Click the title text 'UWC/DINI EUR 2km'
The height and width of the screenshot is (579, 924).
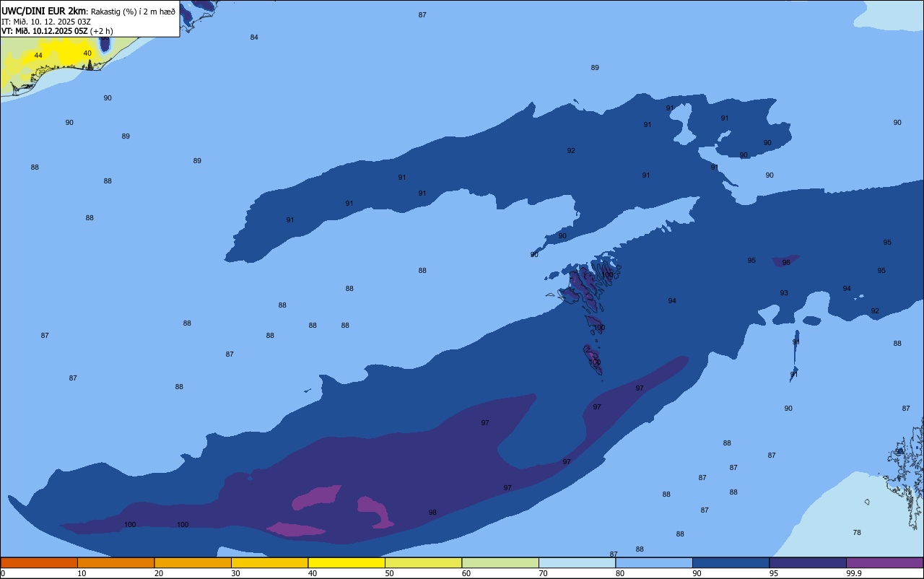[44, 11]
